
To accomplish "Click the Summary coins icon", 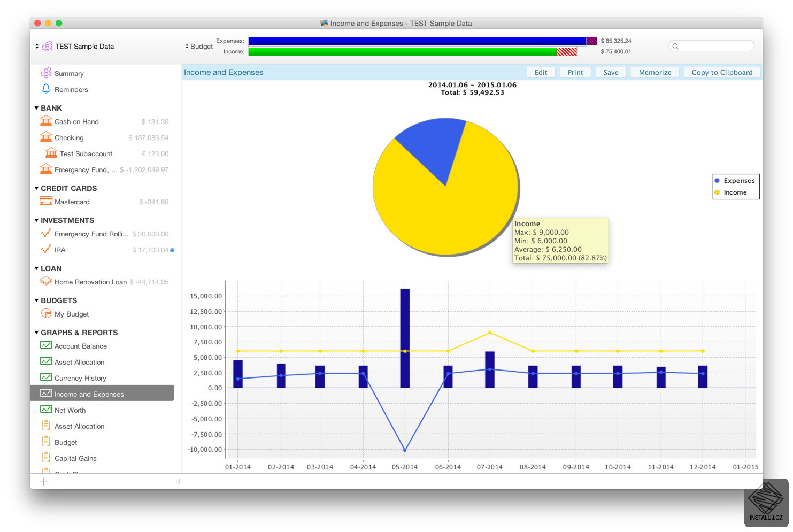I will [x=46, y=73].
